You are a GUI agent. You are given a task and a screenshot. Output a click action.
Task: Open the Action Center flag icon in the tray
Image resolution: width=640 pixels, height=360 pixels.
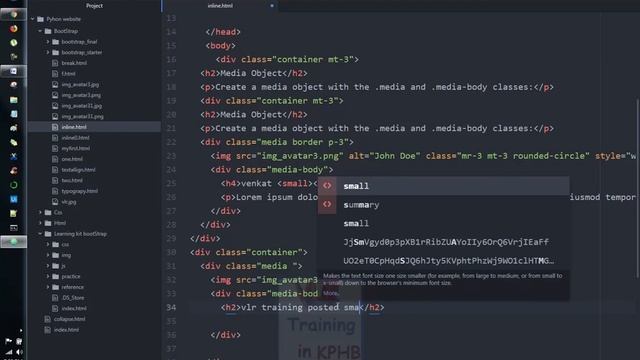tap(8, 341)
